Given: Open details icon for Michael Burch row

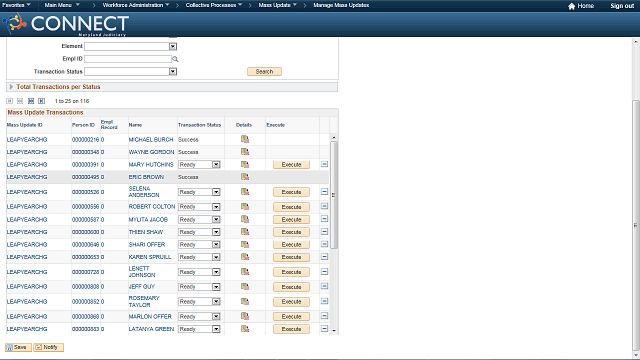Looking at the screenshot, I should tap(245, 139).
